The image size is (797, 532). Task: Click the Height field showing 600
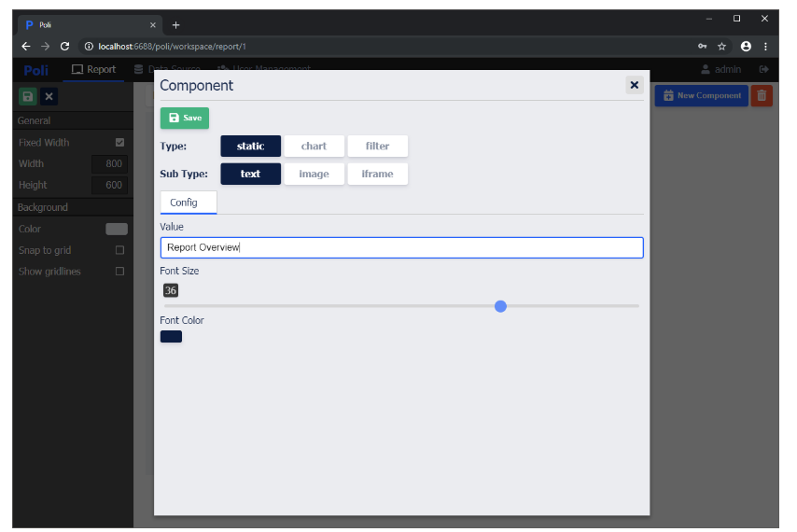pos(110,185)
